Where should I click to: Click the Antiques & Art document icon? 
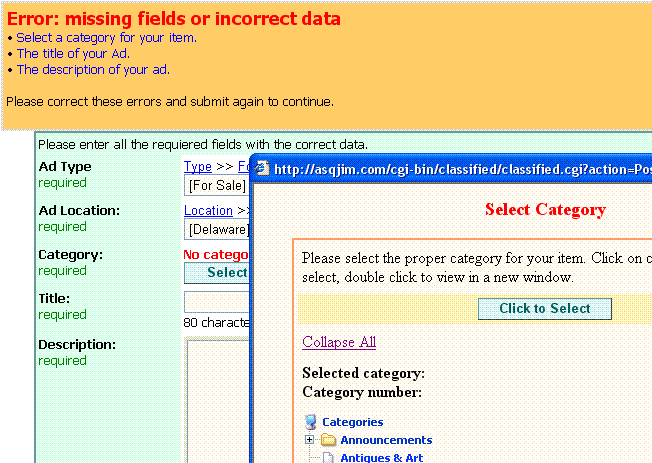(x=328, y=458)
